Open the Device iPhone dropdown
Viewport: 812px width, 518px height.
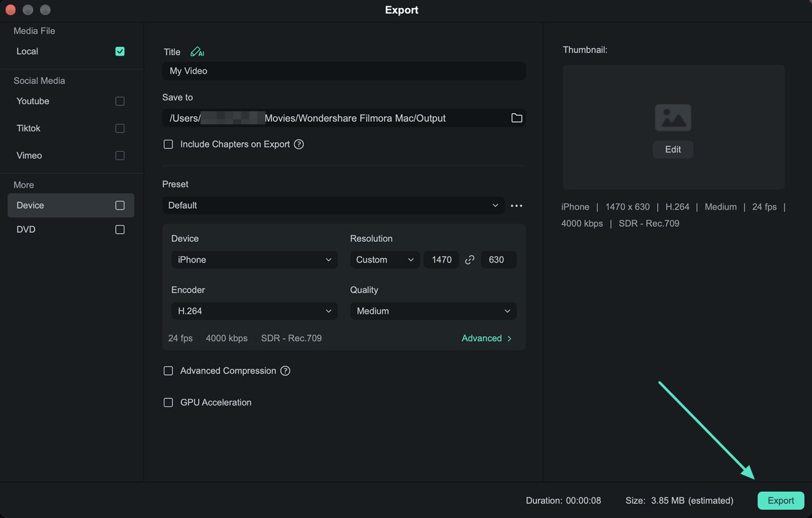pos(254,260)
